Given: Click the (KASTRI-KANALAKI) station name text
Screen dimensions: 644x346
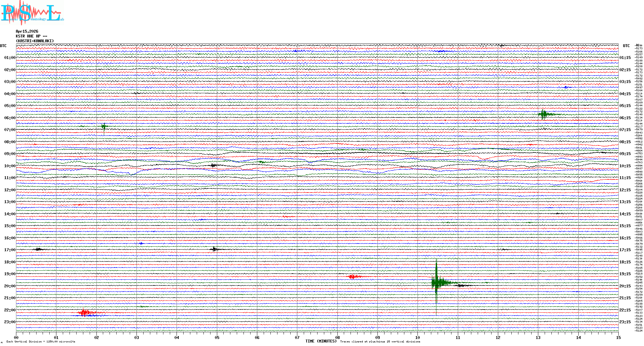Looking at the screenshot, I should tap(35, 41).
